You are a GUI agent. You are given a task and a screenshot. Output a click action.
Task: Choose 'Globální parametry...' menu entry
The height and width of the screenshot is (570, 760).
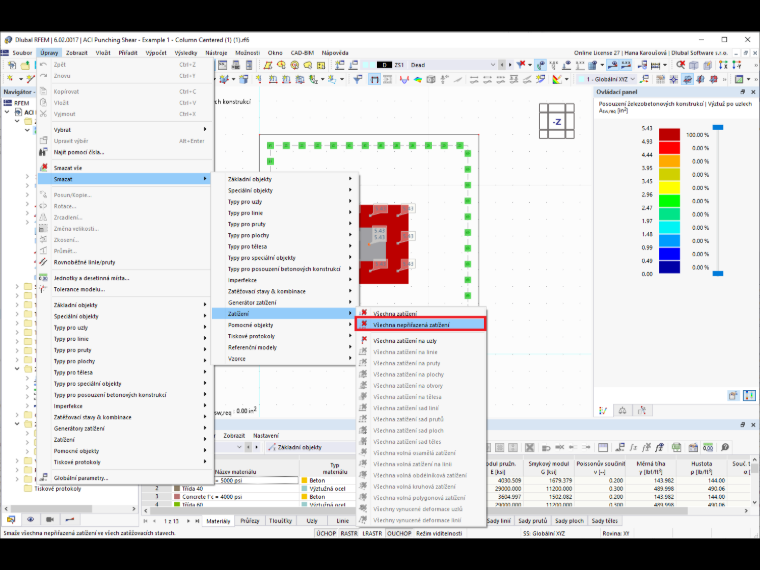click(x=125, y=478)
